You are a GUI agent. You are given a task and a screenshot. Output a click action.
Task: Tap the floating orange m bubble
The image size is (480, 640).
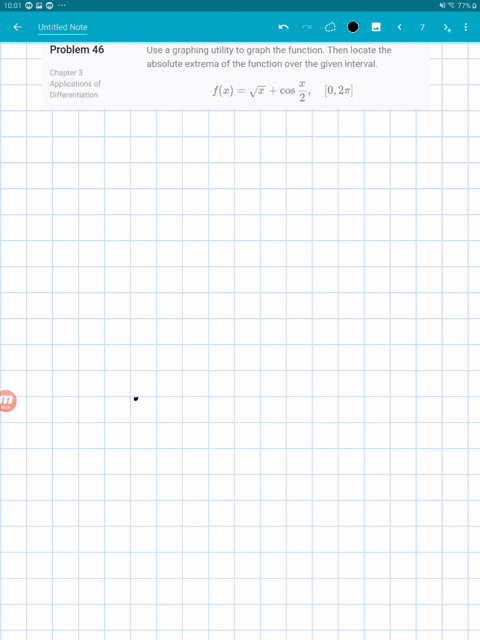click(8, 400)
